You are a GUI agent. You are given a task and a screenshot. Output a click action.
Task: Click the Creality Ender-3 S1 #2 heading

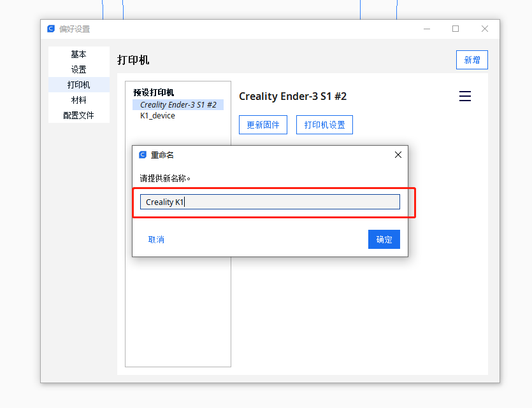293,96
